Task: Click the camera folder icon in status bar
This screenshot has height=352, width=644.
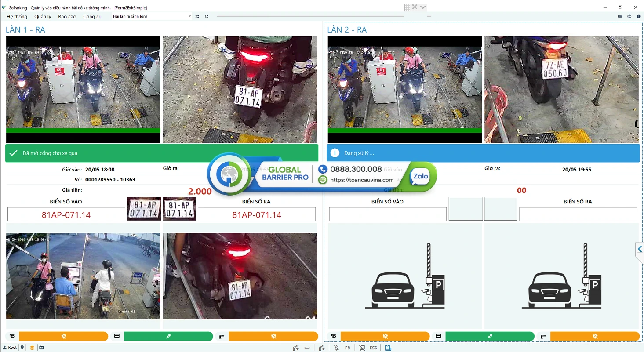Action: (x=41, y=348)
